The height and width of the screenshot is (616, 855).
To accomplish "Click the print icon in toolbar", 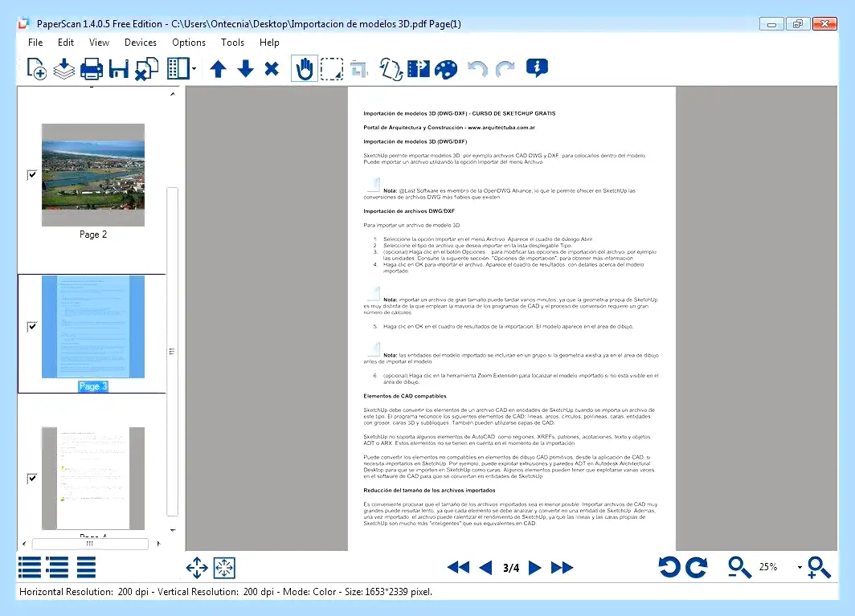I will pyautogui.click(x=91, y=69).
